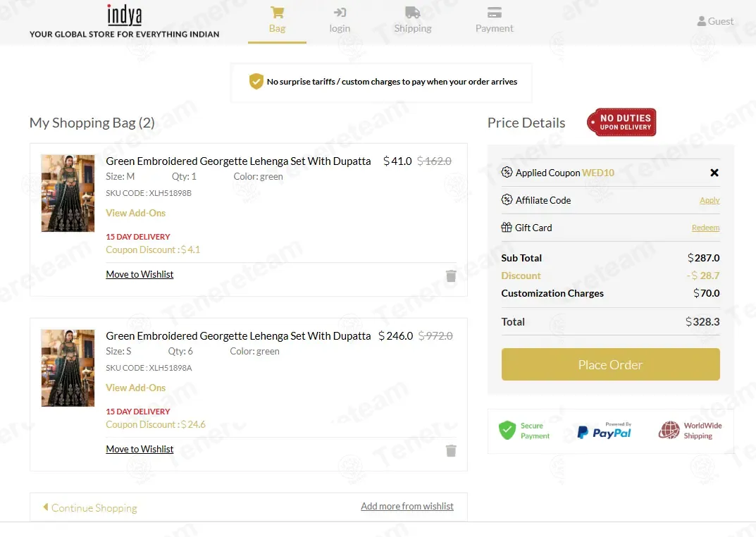Click the shopping cart Bag icon
The height and width of the screenshot is (537, 756).
[x=277, y=12]
